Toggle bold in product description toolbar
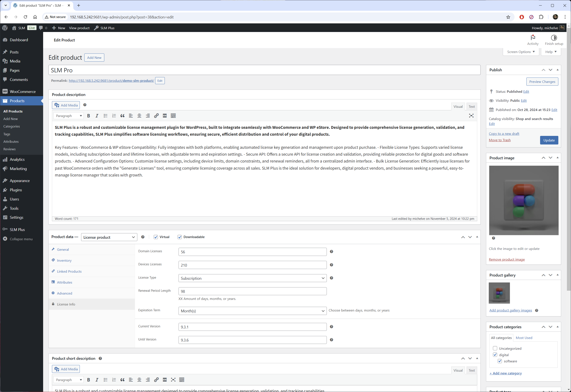 (x=88, y=116)
